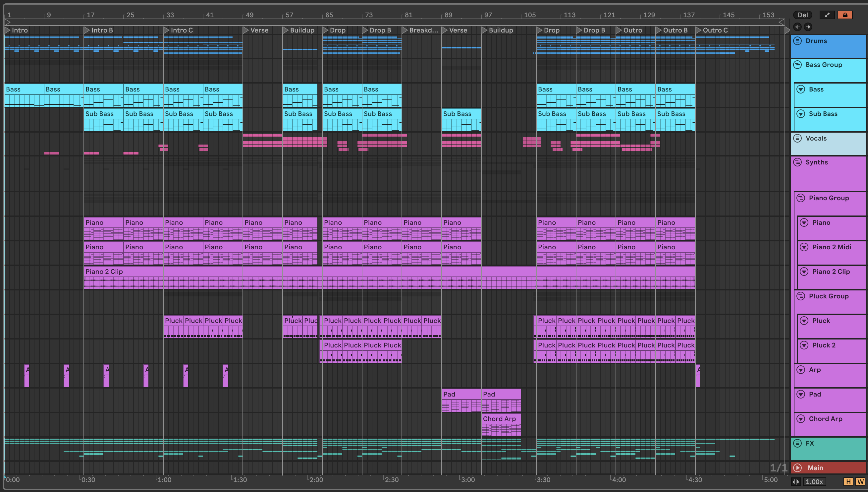
Task: Fold the Piano Group icon
Action: tap(801, 198)
